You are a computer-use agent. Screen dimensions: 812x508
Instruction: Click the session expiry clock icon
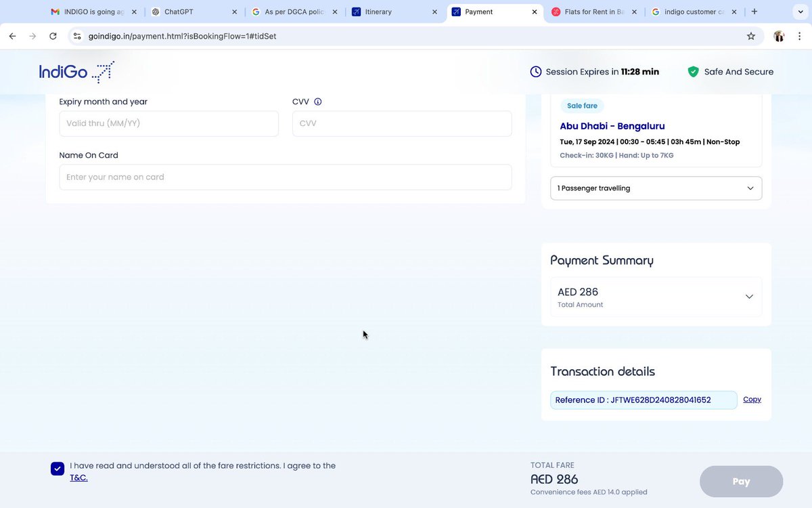[535, 72]
